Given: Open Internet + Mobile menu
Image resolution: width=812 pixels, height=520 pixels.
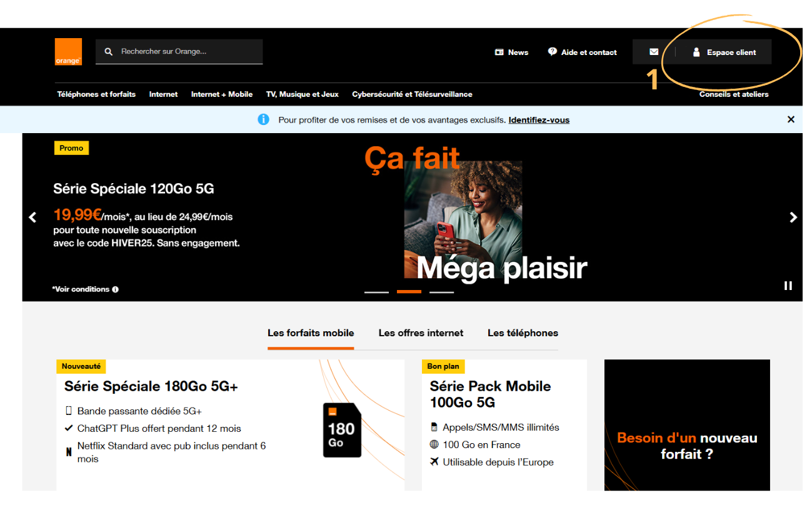Looking at the screenshot, I should tap(222, 94).
